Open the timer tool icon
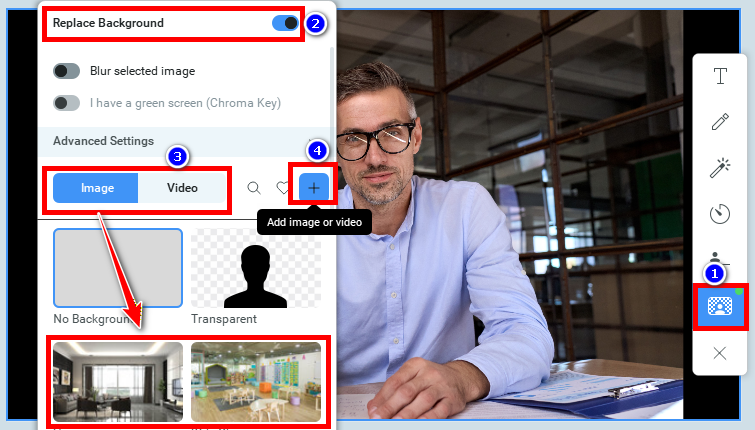 pyautogui.click(x=719, y=214)
